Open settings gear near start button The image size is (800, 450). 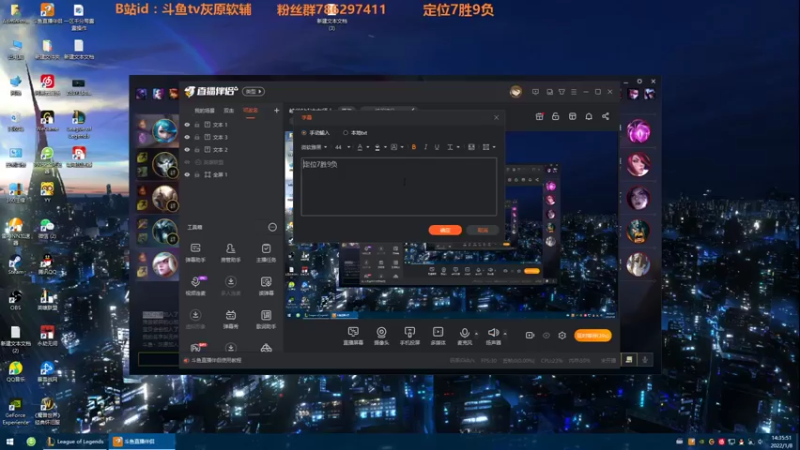pos(562,335)
